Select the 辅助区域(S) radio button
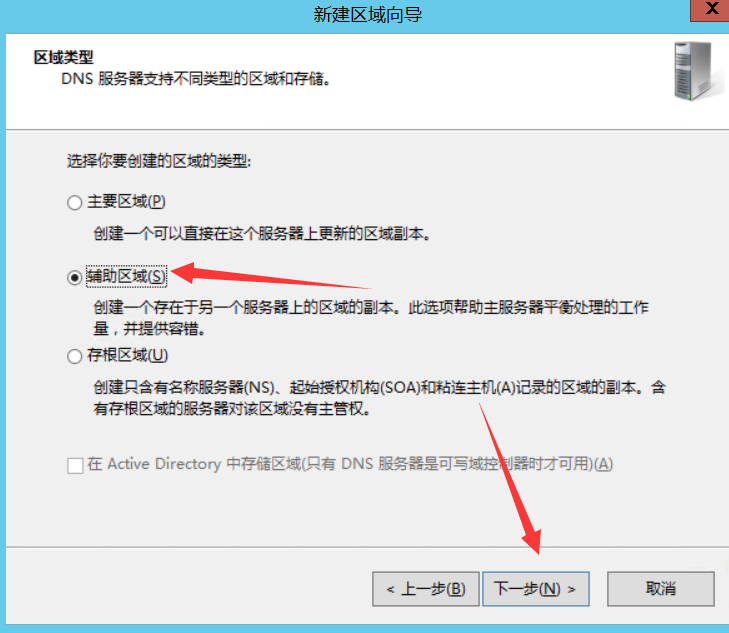729x633 pixels. click(74, 277)
